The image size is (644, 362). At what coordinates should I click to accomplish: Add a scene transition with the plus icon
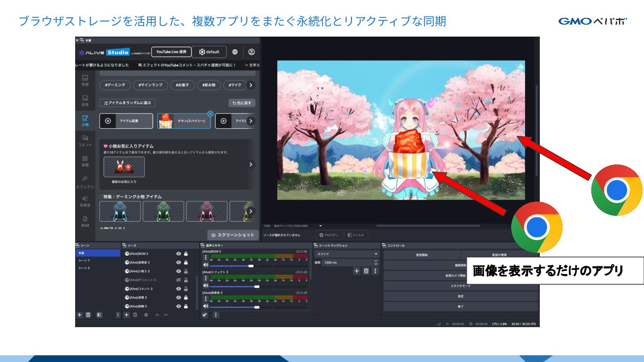pyautogui.click(x=356, y=271)
